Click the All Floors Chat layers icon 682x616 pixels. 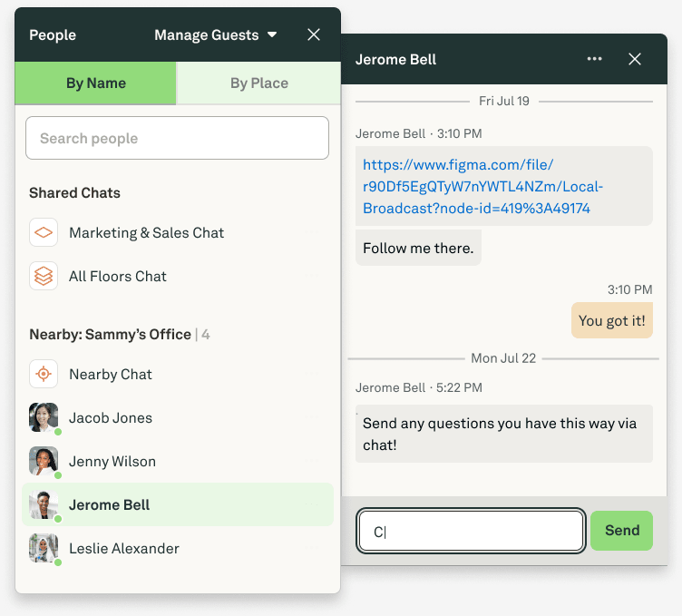(44, 276)
